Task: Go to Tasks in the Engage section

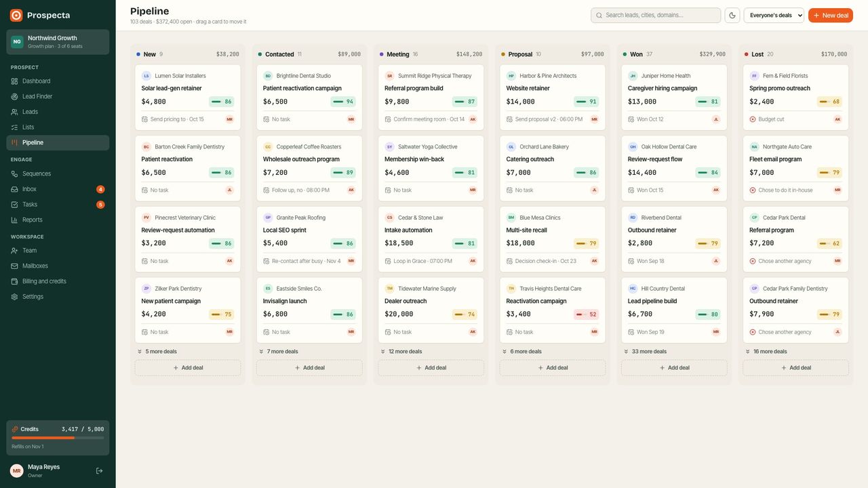Action: pyautogui.click(x=58, y=205)
